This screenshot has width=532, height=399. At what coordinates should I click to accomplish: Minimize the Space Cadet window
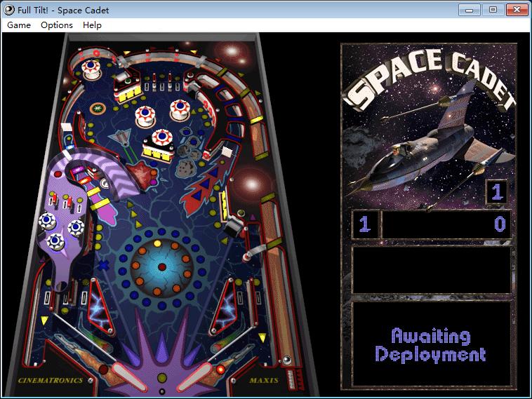(470, 10)
